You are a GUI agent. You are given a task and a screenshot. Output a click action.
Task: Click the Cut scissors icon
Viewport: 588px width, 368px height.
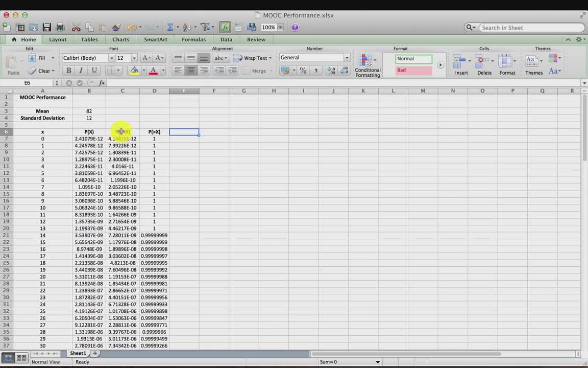point(76,28)
